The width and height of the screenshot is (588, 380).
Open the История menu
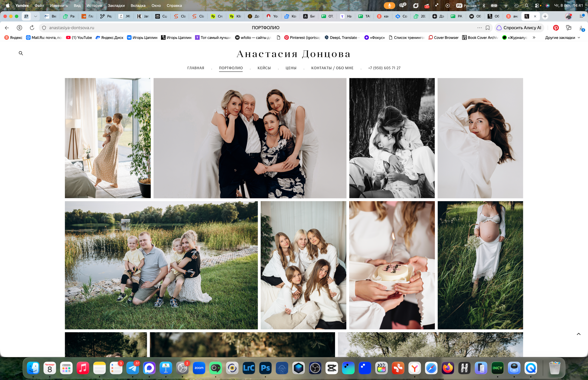coord(94,6)
